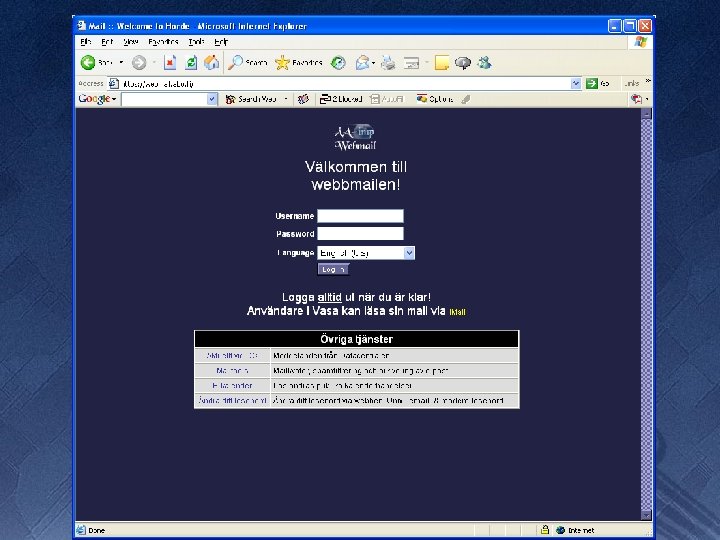
Task: Click the Password input field
Action: pos(360,234)
